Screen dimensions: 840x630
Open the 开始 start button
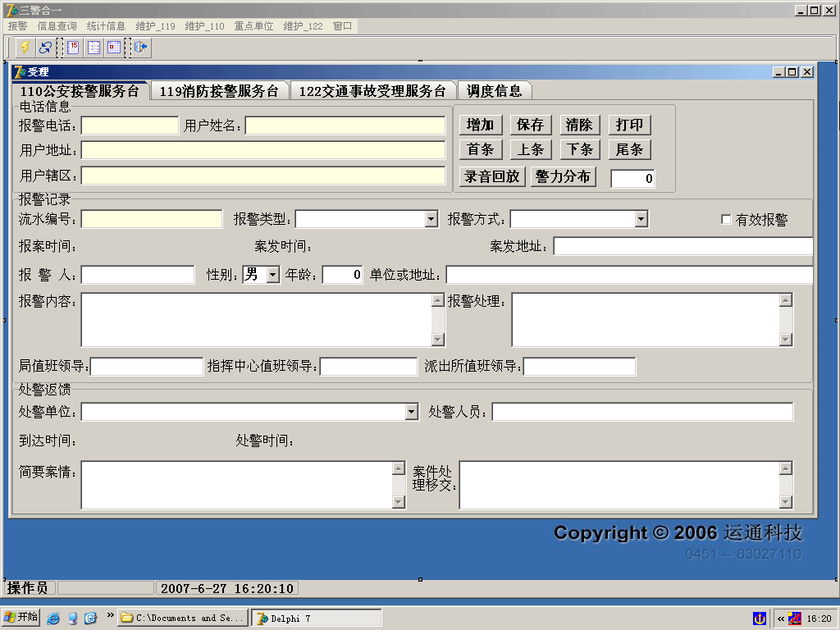21,618
